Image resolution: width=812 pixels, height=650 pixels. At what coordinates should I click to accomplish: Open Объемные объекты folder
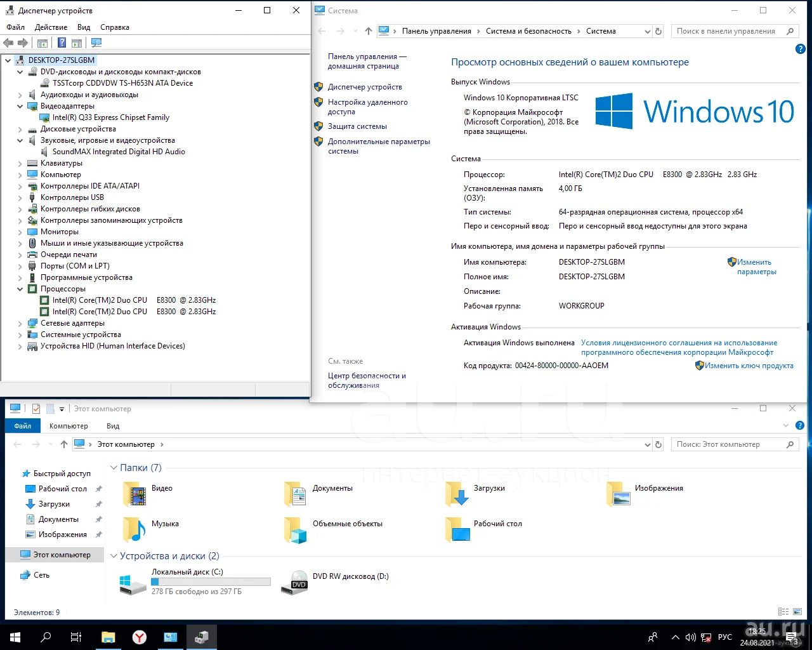tap(333, 529)
